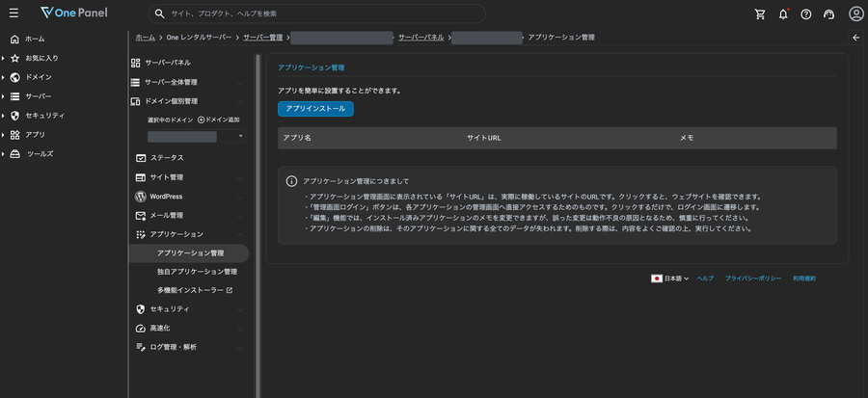Screen dimensions: 868x398
Task: Open ステータス menu item
Action: click(x=167, y=158)
